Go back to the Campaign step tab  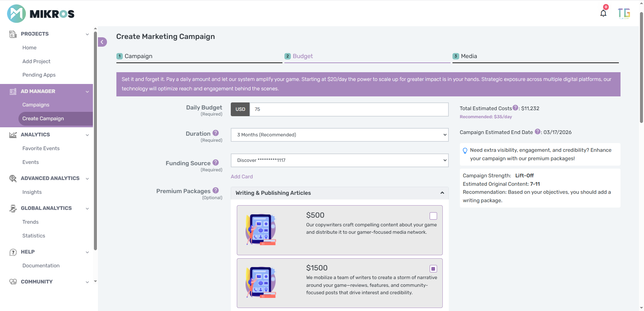tap(138, 56)
